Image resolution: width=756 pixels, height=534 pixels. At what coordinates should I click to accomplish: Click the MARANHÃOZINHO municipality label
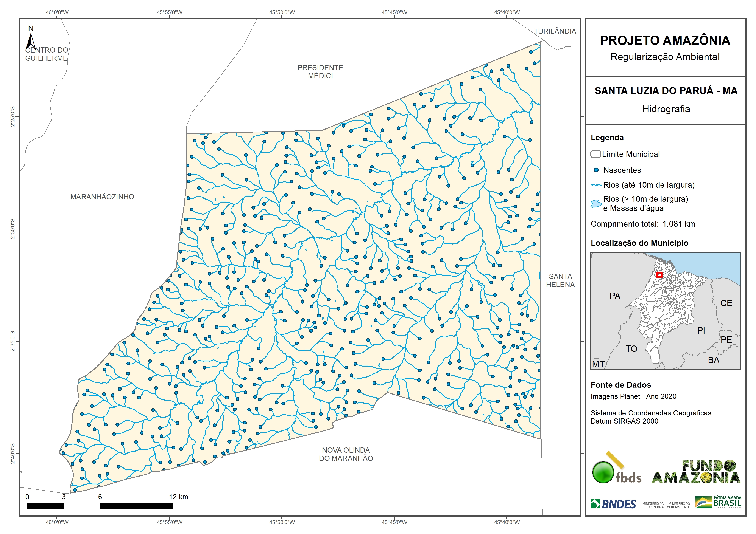[102, 197]
